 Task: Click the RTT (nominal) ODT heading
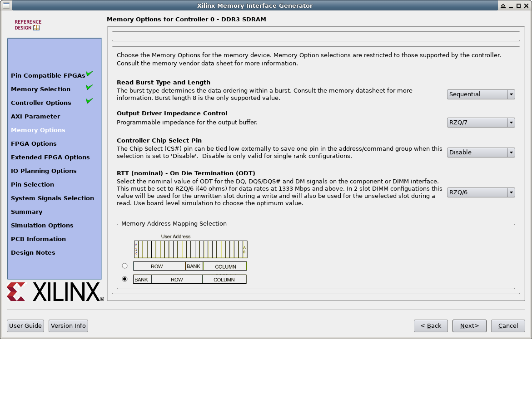(186, 173)
